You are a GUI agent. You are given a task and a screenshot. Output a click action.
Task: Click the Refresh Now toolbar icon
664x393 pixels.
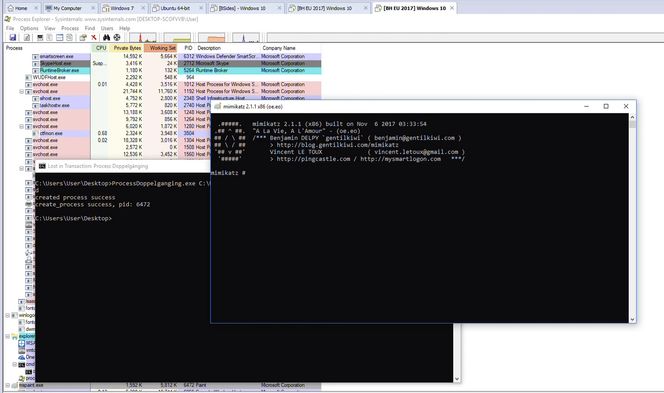coord(27,38)
